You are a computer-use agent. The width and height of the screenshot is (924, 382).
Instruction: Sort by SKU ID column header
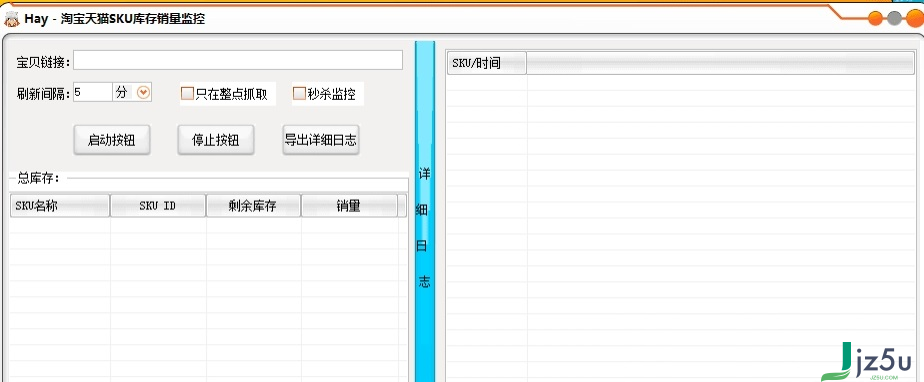(x=158, y=206)
